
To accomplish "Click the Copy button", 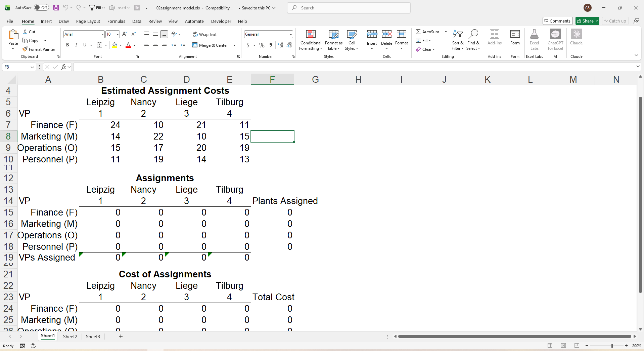I will click(x=31, y=40).
